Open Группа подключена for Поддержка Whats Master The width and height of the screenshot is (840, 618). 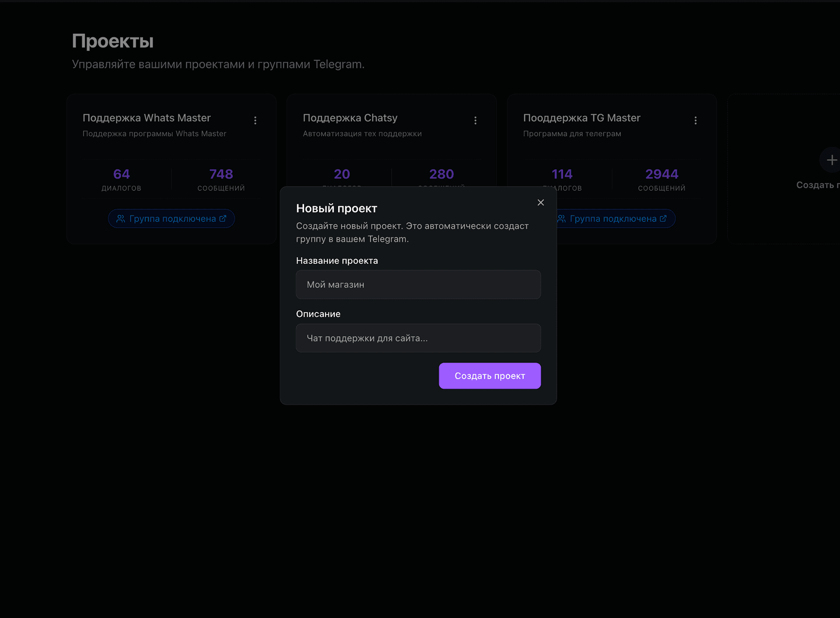tap(171, 218)
